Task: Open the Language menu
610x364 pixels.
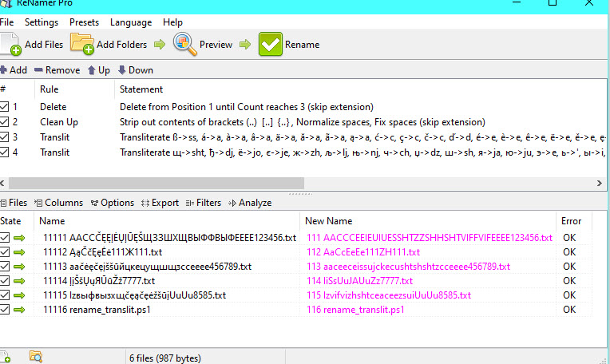Action: pos(131,22)
